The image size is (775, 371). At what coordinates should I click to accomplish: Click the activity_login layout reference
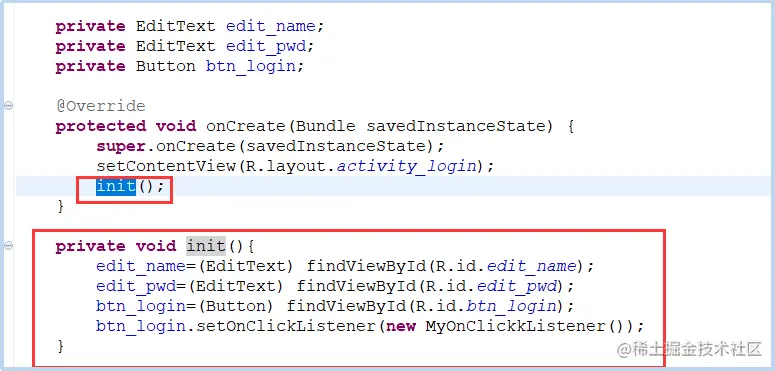click(x=406, y=166)
